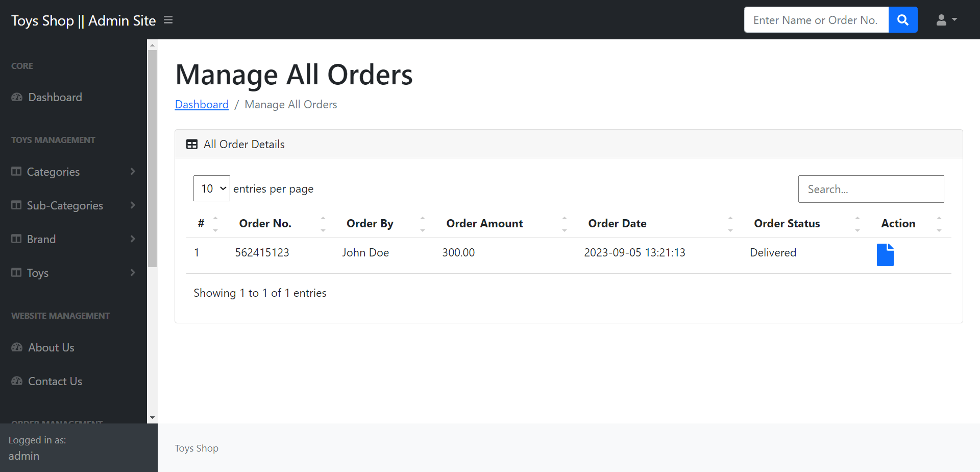
Task: Click the Categories grid icon
Action: pyautogui.click(x=16, y=172)
